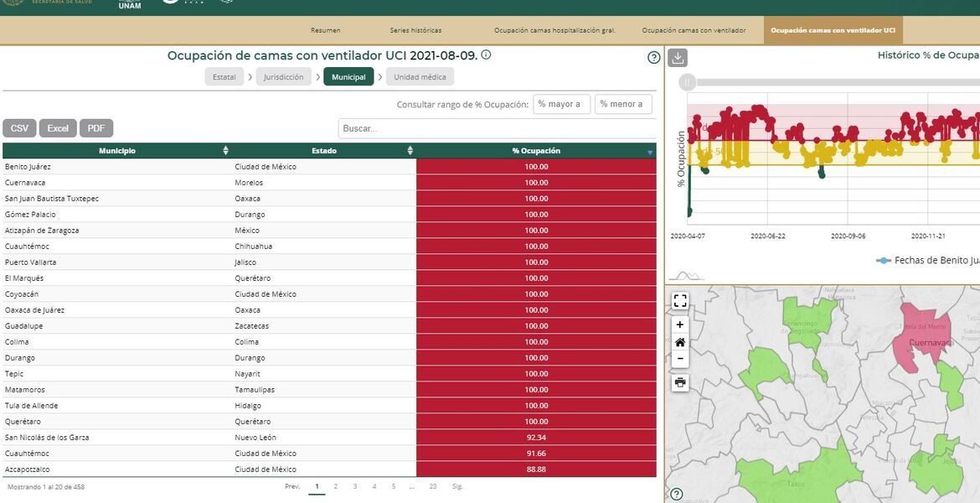980x503 pixels.
Task: Select the Estatal level toggle
Action: click(x=224, y=77)
